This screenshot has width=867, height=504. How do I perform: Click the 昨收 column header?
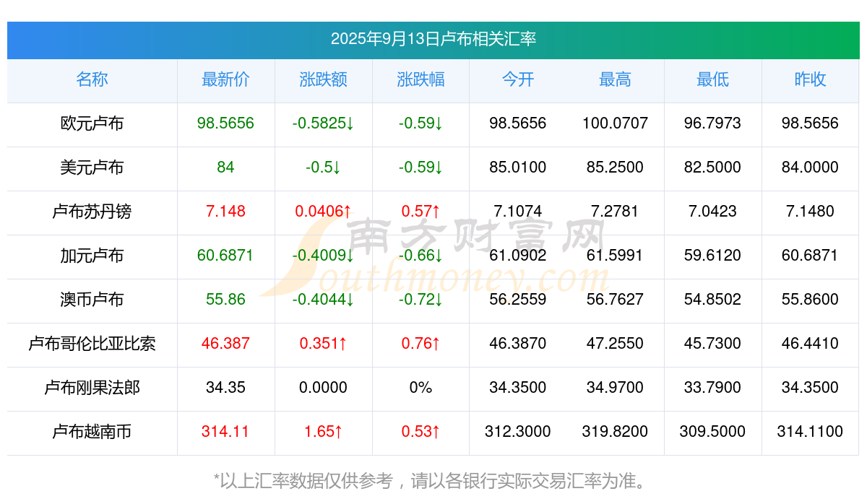pos(810,79)
